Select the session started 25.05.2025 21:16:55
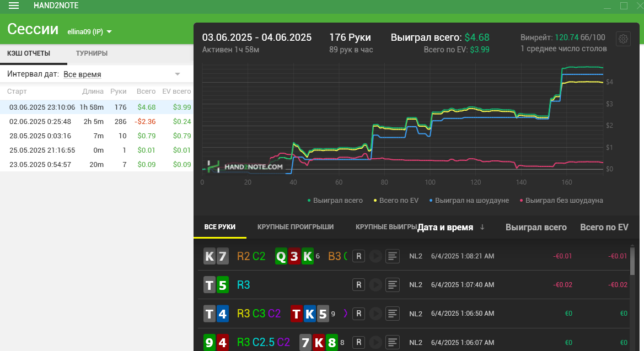 coord(96,150)
